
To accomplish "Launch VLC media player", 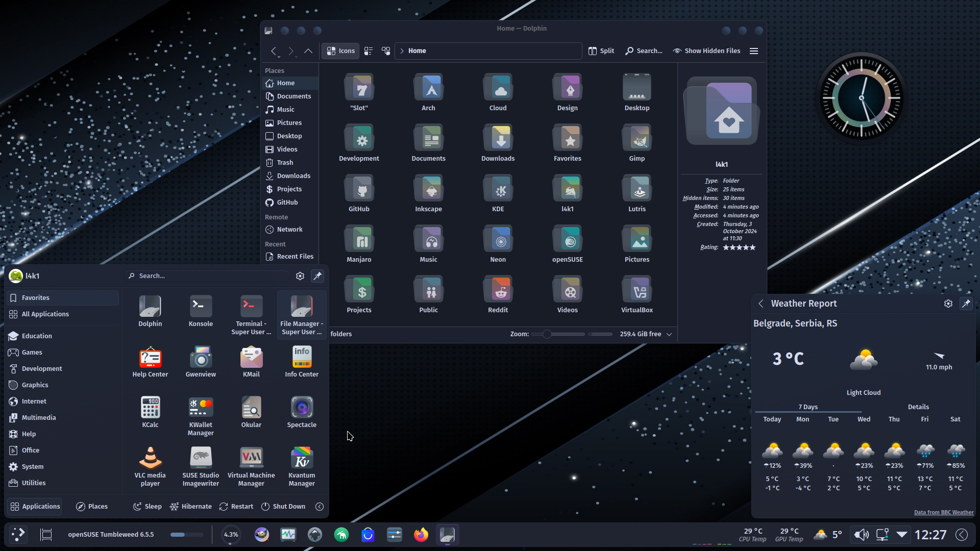I will (150, 466).
